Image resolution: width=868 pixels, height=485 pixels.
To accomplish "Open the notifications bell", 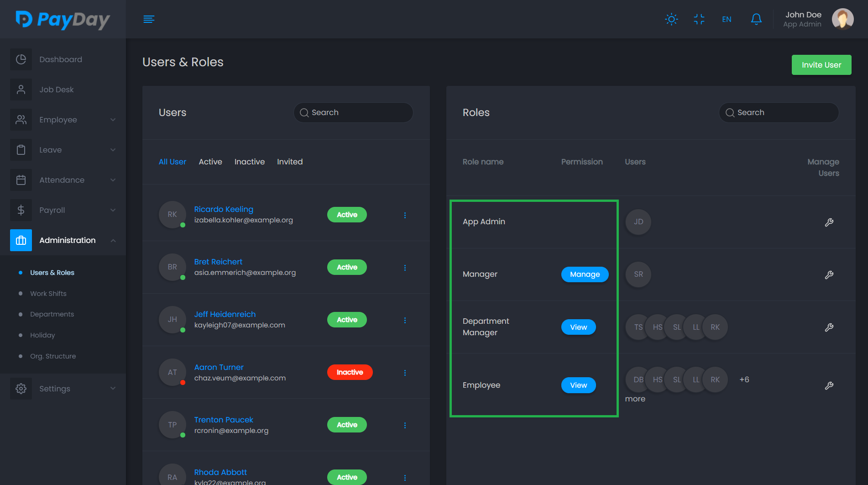I will (x=756, y=19).
